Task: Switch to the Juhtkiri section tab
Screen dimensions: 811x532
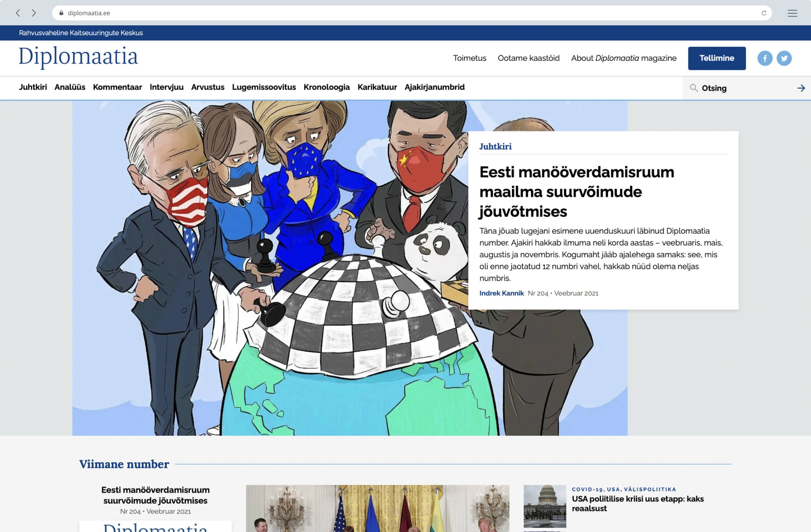Action: click(33, 87)
